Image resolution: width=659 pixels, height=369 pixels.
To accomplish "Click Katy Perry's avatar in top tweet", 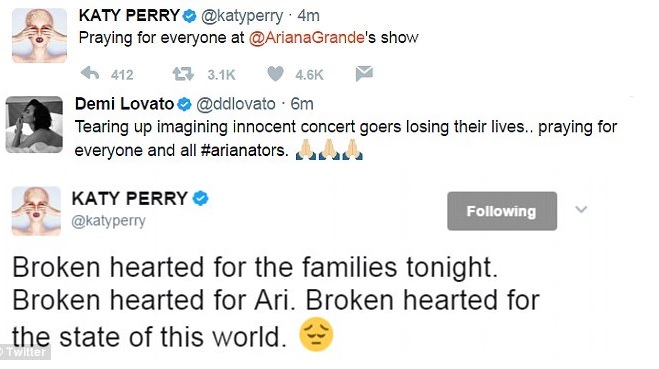I will [x=39, y=36].
